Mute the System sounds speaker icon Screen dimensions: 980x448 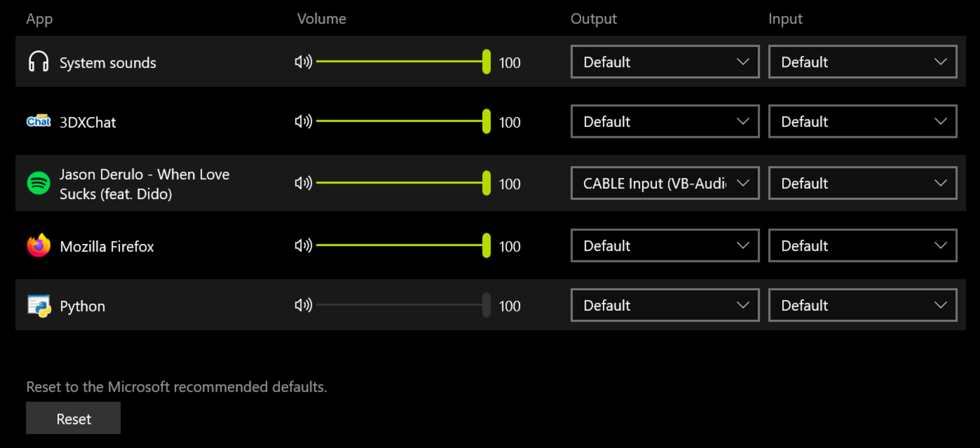[303, 62]
